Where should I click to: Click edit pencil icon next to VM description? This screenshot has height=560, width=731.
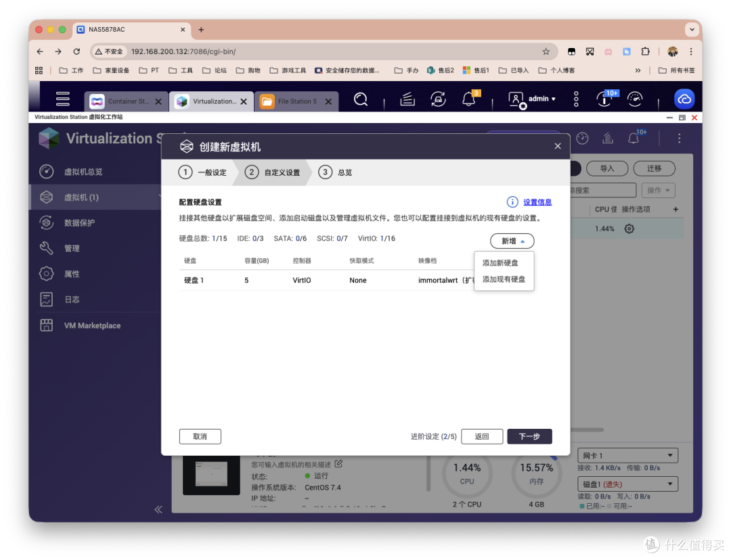coord(338,464)
